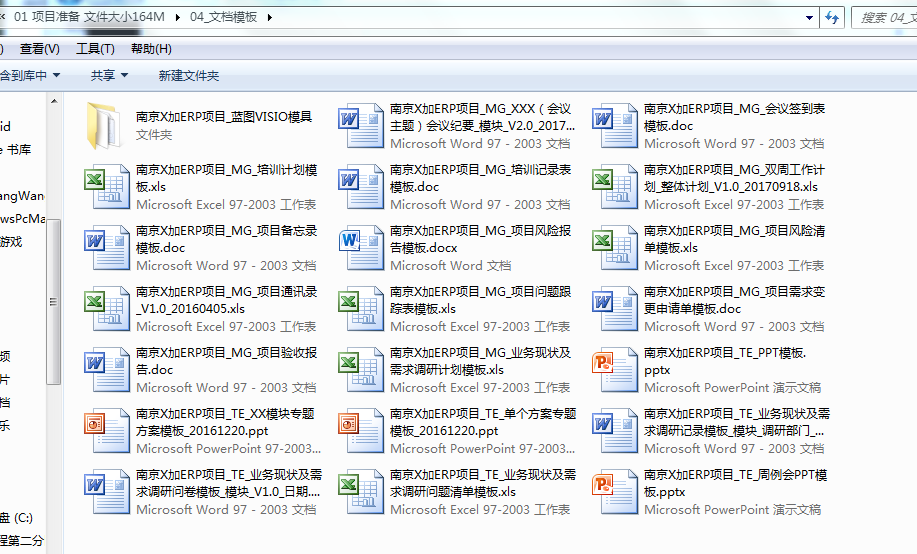Open the address bar history dropdown arrow
Screen dimensions: 917x554
pyautogui.click(x=809, y=18)
